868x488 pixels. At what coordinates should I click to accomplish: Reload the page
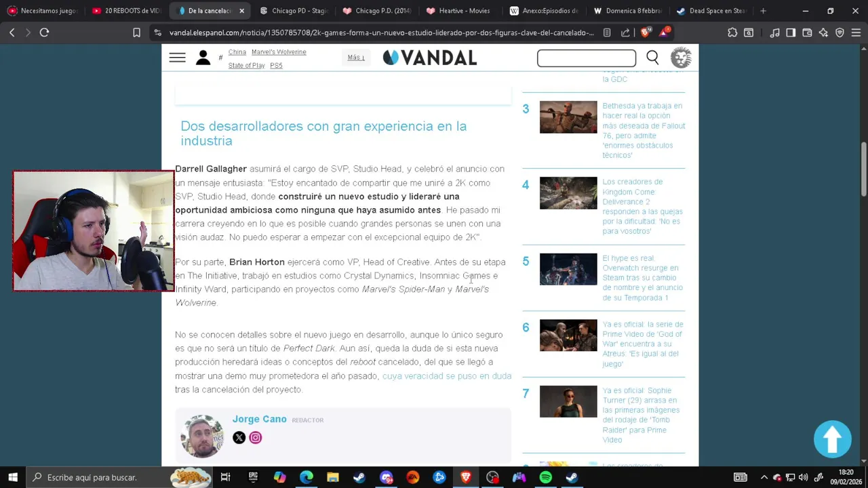click(44, 33)
